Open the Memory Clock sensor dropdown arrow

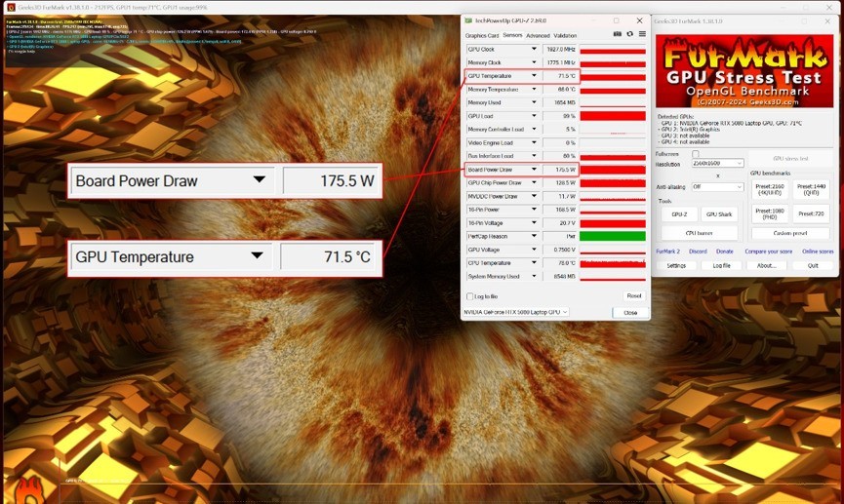[534, 62]
